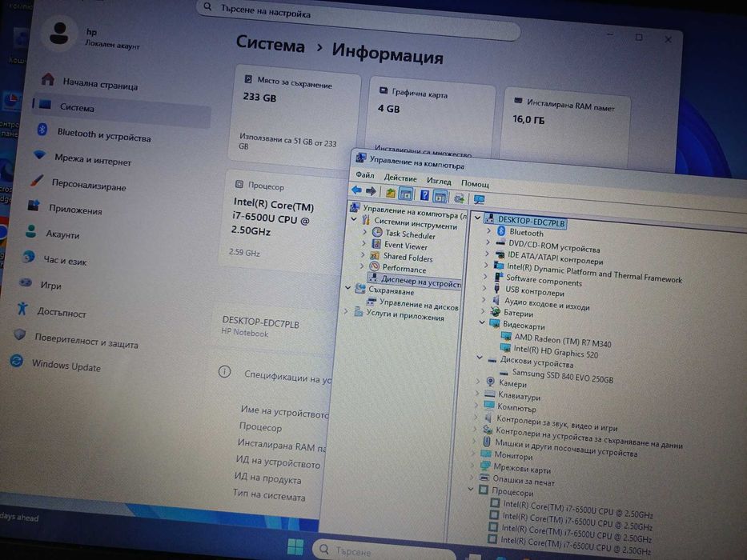Select Клавиатури device category row
The height and width of the screenshot is (560, 747).
click(x=512, y=395)
